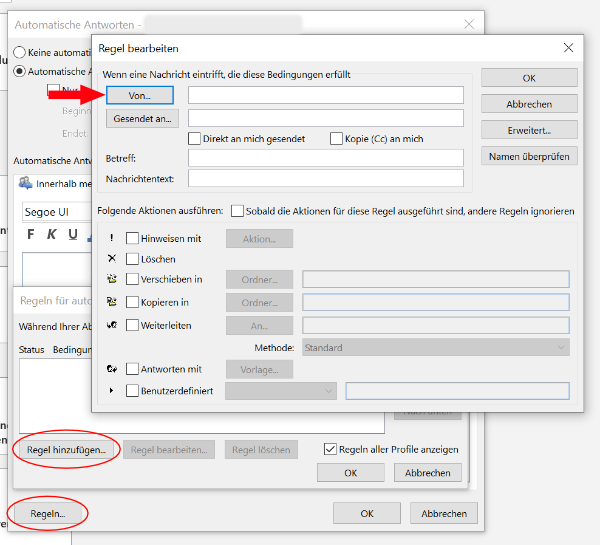This screenshot has height=545, width=600.
Task: Click OK in the Regeln dialog
Action: tap(351, 473)
